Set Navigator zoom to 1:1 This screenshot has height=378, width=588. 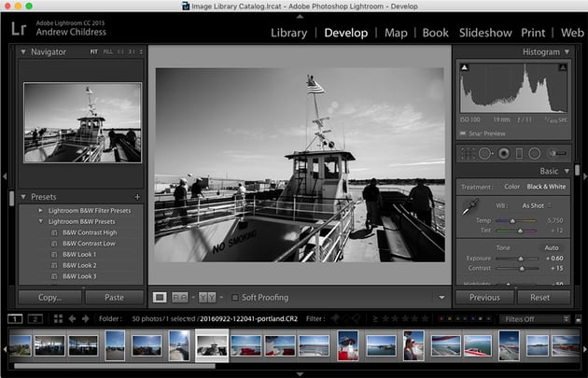click(x=120, y=51)
